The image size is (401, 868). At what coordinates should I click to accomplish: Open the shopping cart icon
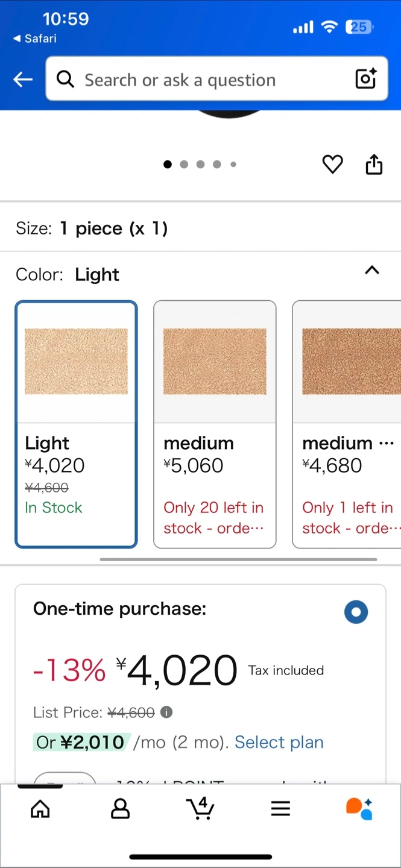point(200,808)
